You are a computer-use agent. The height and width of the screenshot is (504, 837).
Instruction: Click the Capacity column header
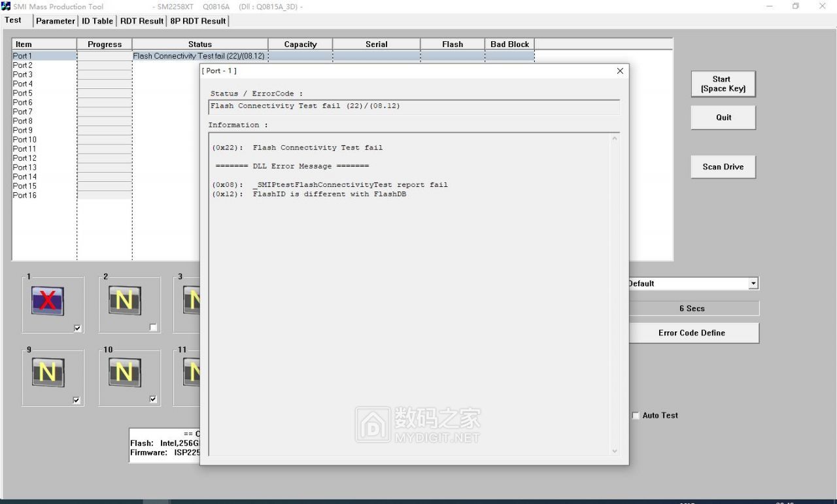click(301, 44)
